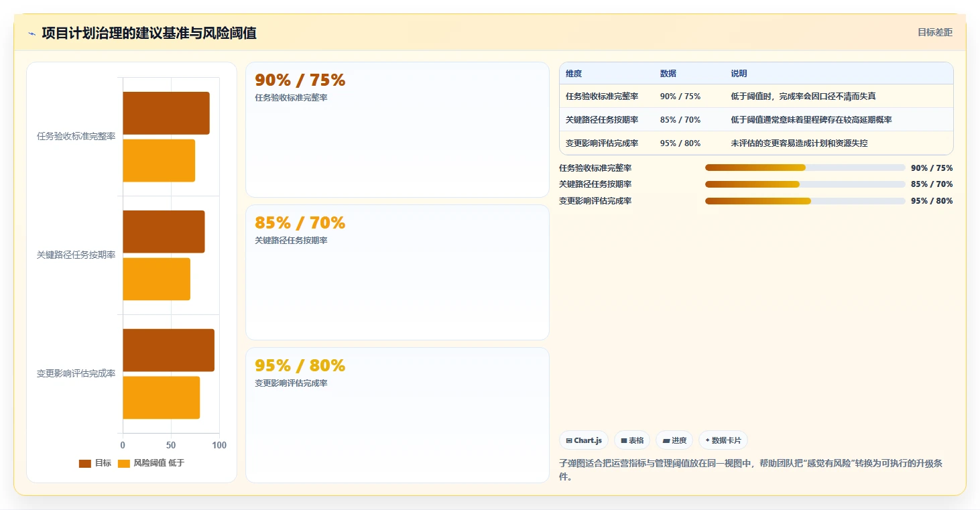
Task: Click the note 低于阈值时，完成率会因口径不清而失真
Action: (x=803, y=97)
